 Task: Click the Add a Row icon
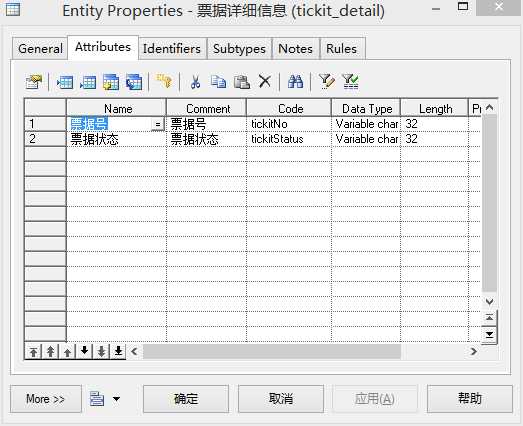click(x=88, y=82)
